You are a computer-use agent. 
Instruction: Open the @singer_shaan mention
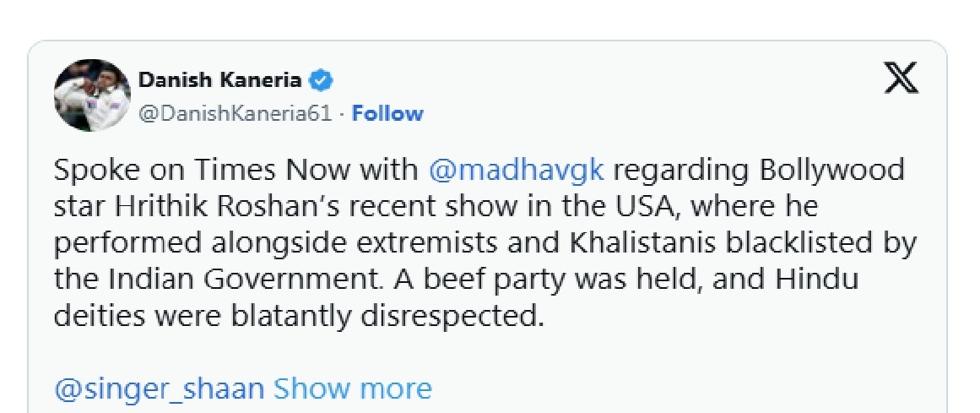[x=160, y=389]
